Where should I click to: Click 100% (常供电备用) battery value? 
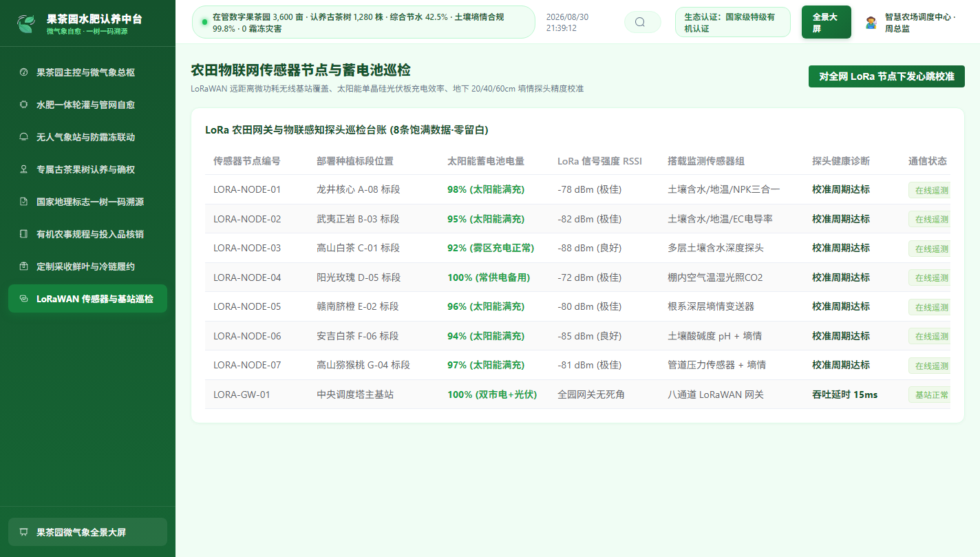pos(489,277)
